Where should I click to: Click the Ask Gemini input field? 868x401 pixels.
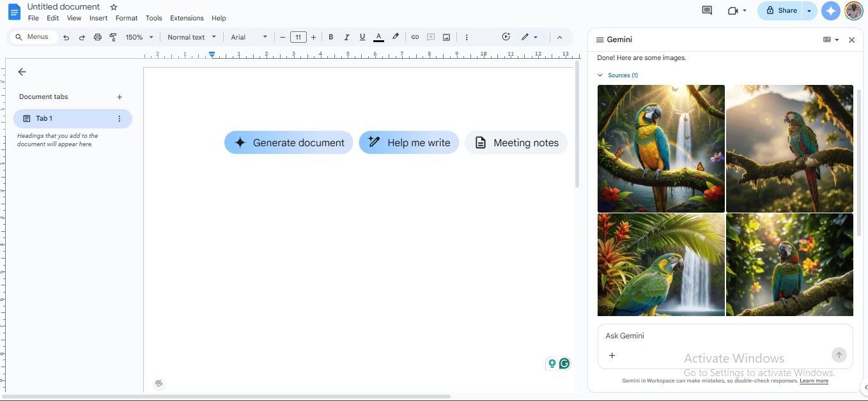pyautogui.click(x=716, y=336)
